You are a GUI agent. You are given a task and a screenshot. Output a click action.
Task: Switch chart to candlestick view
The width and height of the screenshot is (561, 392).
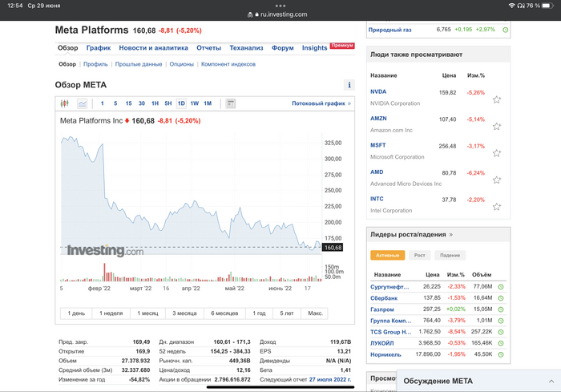point(65,103)
